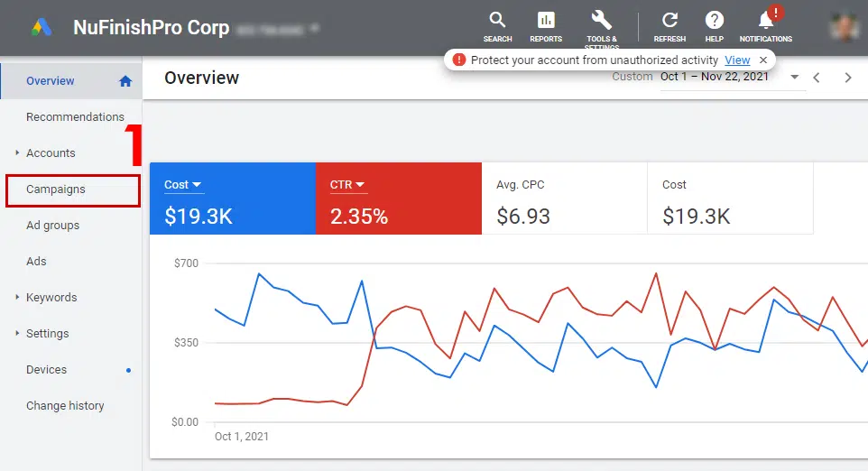Open Recommendations in the sidebar
Image resolution: width=868 pixels, height=471 pixels.
point(75,116)
